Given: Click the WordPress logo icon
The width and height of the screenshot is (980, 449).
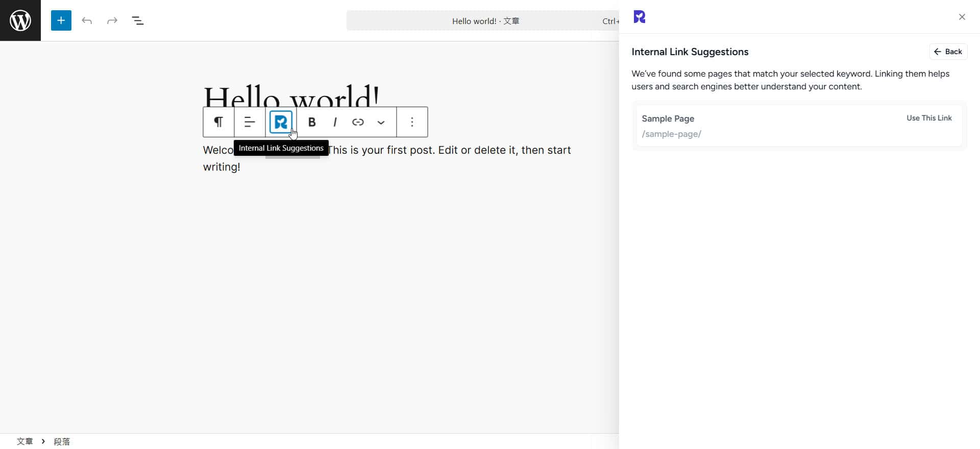Looking at the screenshot, I should tap(20, 20).
